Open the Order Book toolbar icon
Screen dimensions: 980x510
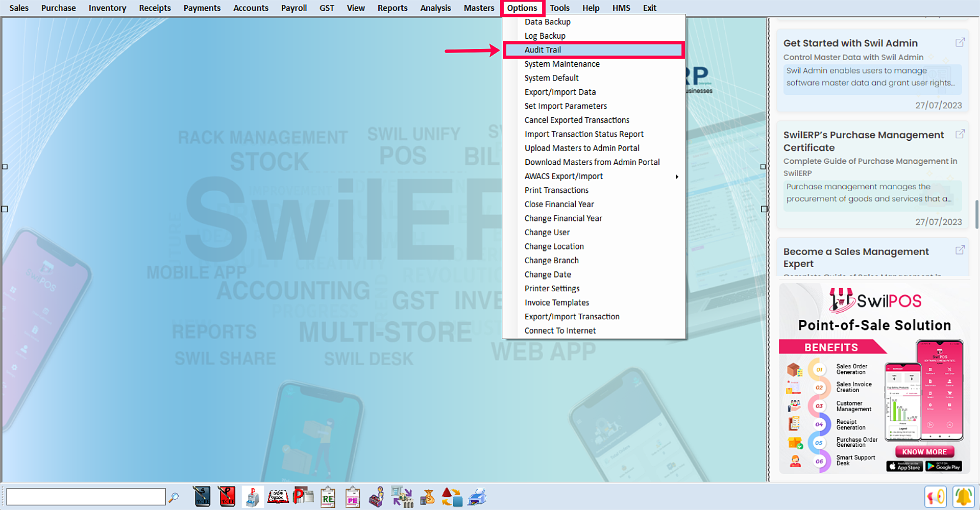278,497
